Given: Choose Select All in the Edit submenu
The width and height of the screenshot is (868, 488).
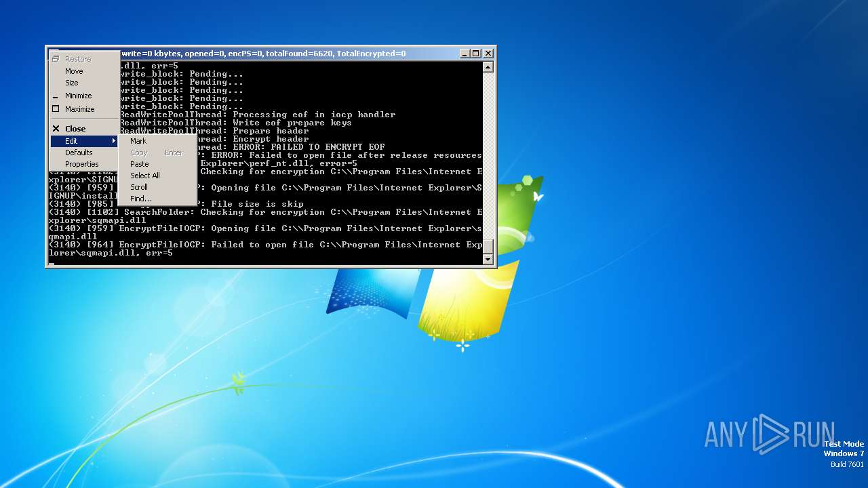Looking at the screenshot, I should (157, 176).
